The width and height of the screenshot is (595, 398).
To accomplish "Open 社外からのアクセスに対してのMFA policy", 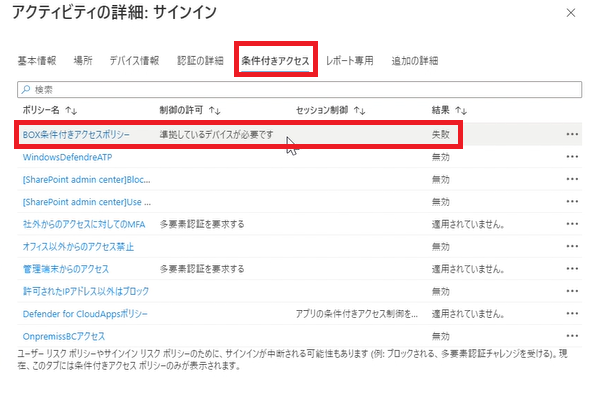I will [x=84, y=224].
